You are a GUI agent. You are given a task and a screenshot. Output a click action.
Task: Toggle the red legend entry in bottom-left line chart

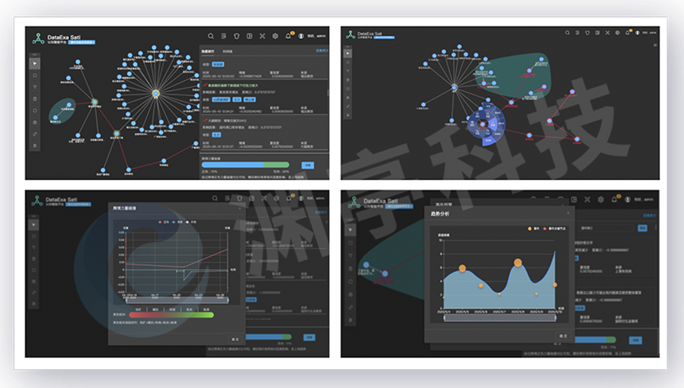click(x=164, y=222)
